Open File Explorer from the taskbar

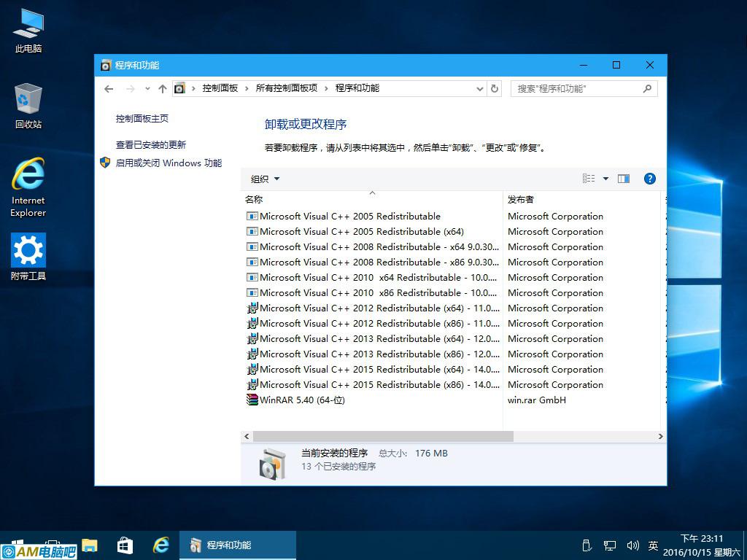90,545
